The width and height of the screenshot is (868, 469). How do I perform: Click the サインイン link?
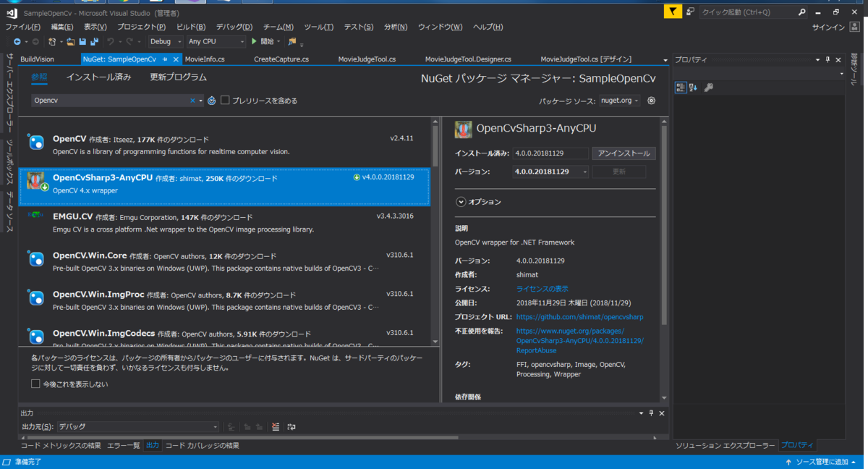pos(828,27)
